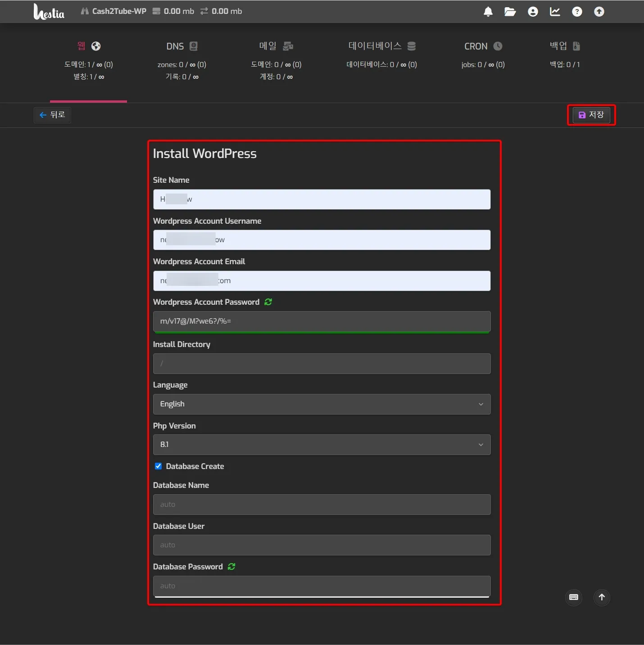Switch to the 백업 tab

point(565,56)
